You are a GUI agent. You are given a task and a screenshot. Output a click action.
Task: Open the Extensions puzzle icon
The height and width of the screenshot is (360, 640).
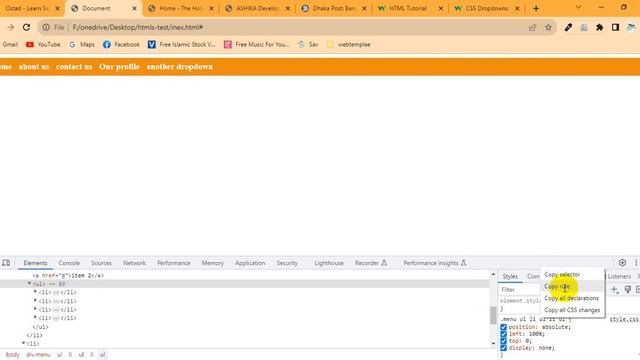[x=600, y=27]
